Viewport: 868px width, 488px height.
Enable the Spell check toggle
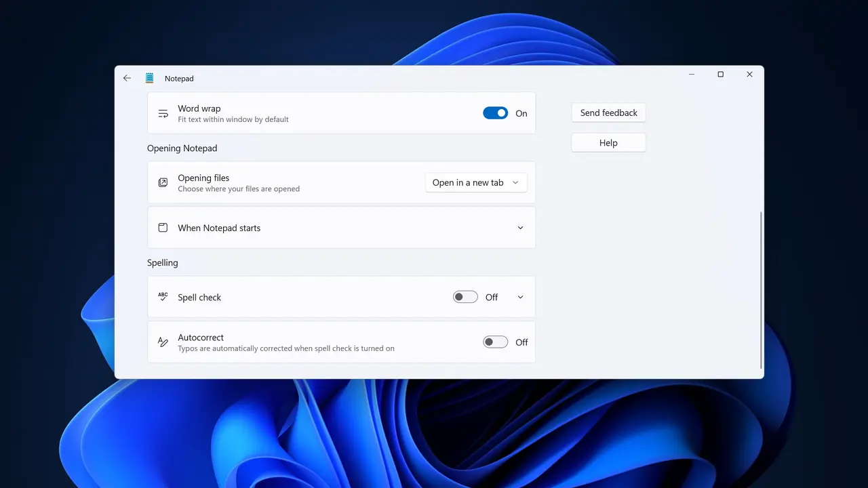(466, 297)
